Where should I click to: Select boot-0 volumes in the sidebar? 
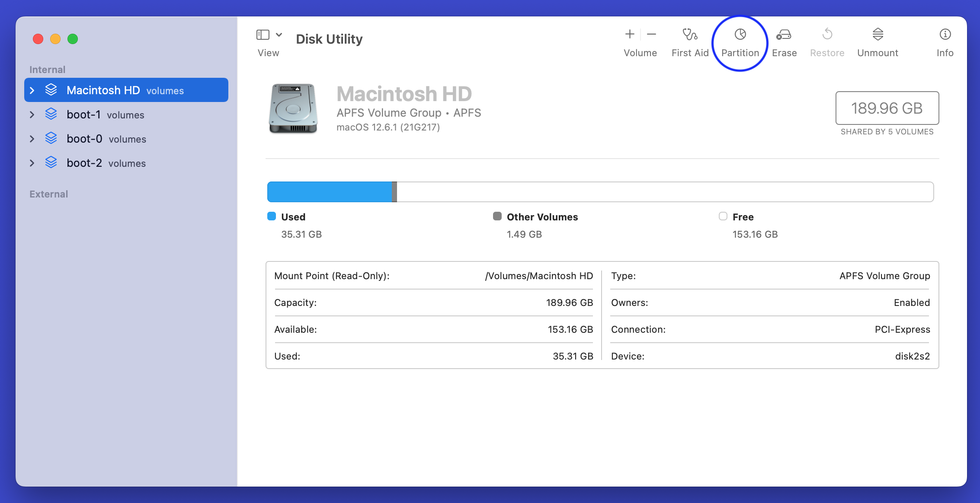[126, 139]
